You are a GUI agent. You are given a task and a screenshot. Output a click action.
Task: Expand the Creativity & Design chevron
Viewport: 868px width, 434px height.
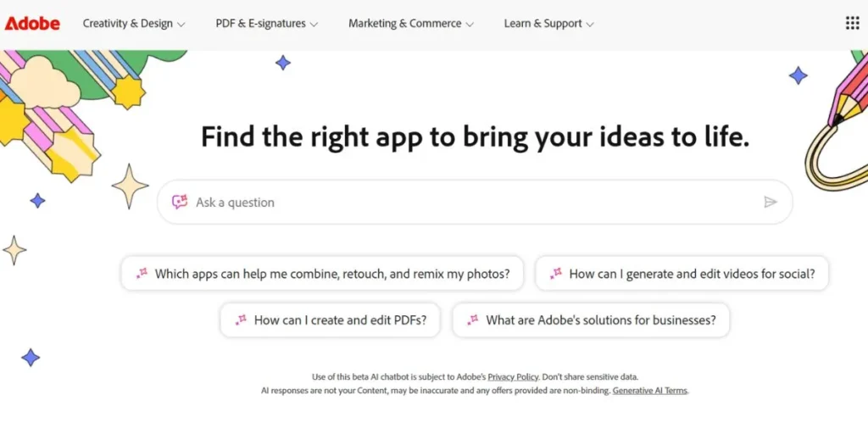tap(181, 25)
